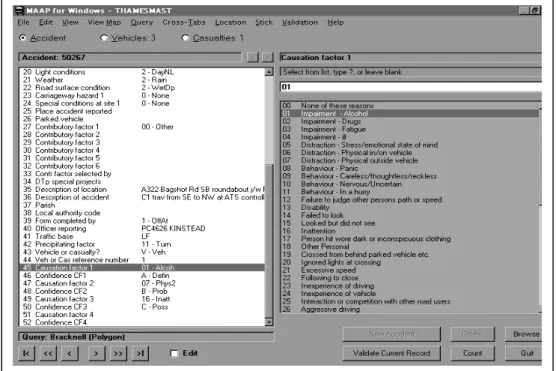
Task: Click Validate Current Record button
Action: pyautogui.click(x=391, y=353)
